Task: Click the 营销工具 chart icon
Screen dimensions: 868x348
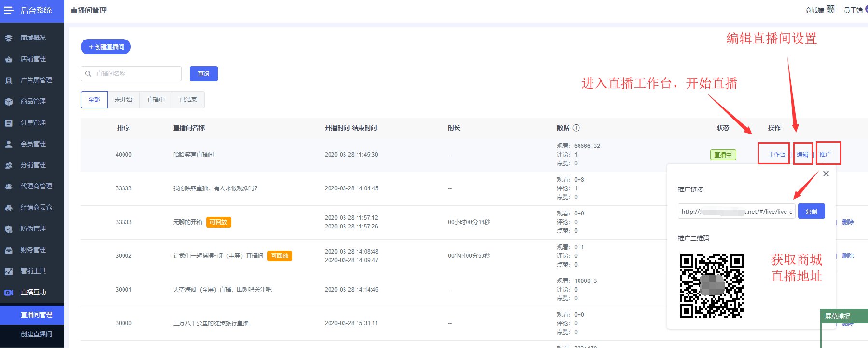Action: (9, 271)
